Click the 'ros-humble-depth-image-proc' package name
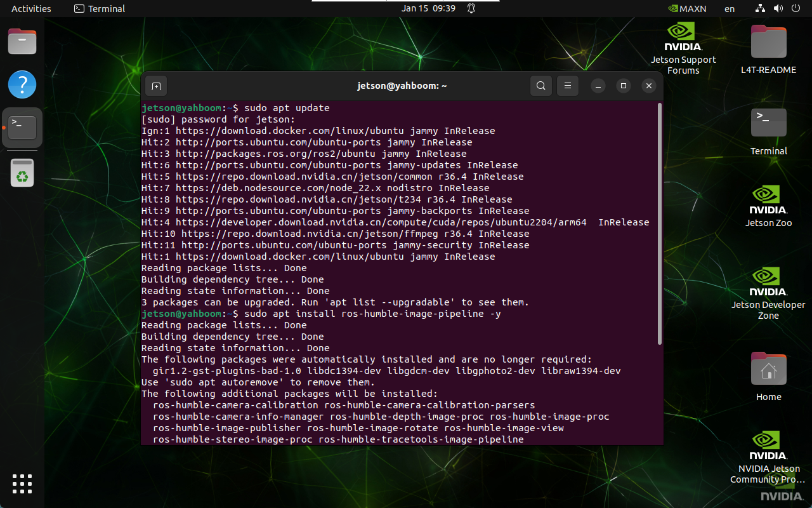Image resolution: width=812 pixels, height=508 pixels. (407, 417)
